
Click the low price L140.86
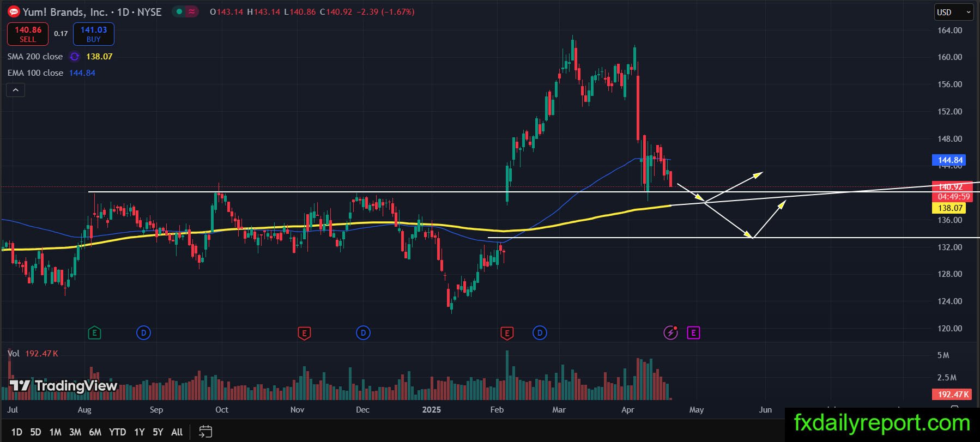point(300,12)
